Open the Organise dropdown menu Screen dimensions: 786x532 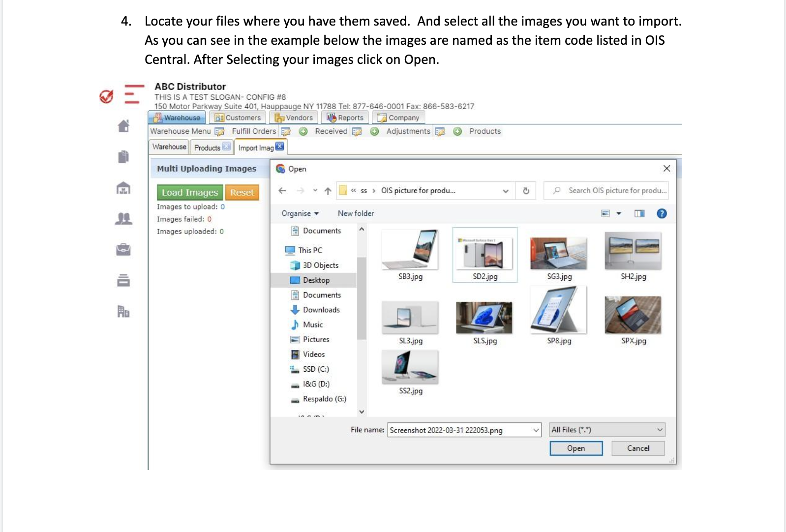click(300, 213)
